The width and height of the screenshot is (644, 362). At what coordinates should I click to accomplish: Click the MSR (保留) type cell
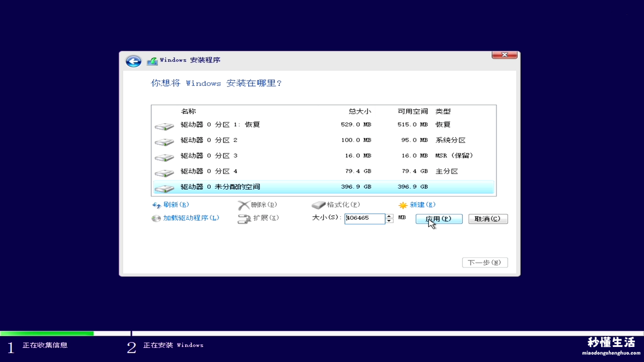[x=454, y=156]
